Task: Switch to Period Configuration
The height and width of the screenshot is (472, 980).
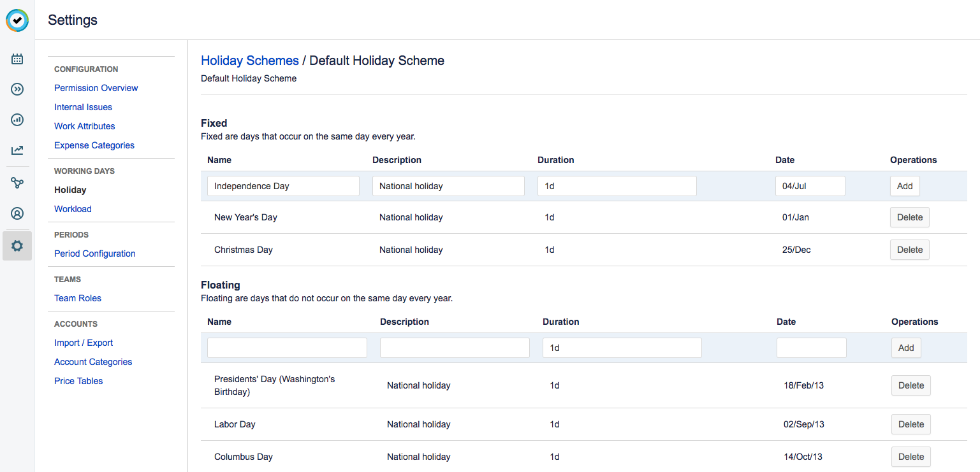Action: (x=94, y=254)
